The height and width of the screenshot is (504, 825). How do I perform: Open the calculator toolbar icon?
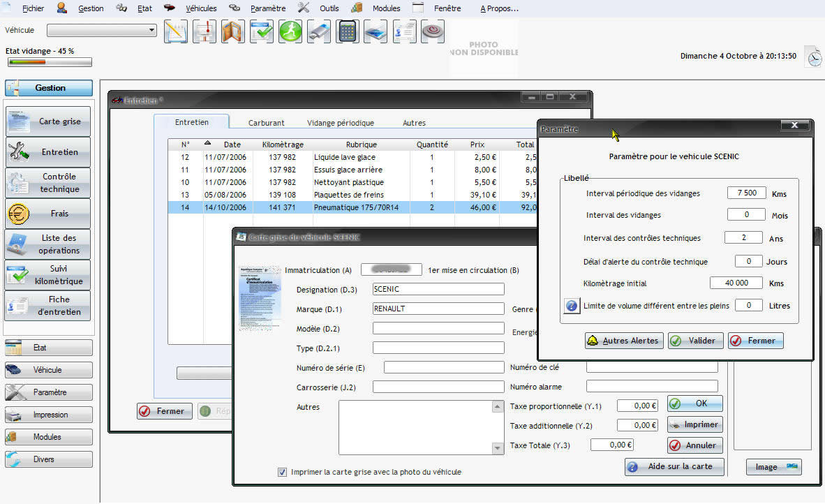pyautogui.click(x=348, y=32)
